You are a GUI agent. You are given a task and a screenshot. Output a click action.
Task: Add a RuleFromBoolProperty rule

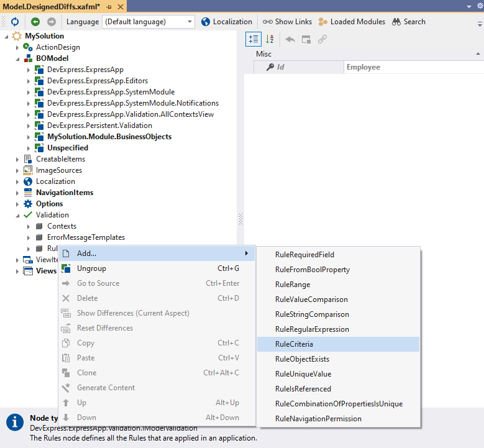pos(339,270)
